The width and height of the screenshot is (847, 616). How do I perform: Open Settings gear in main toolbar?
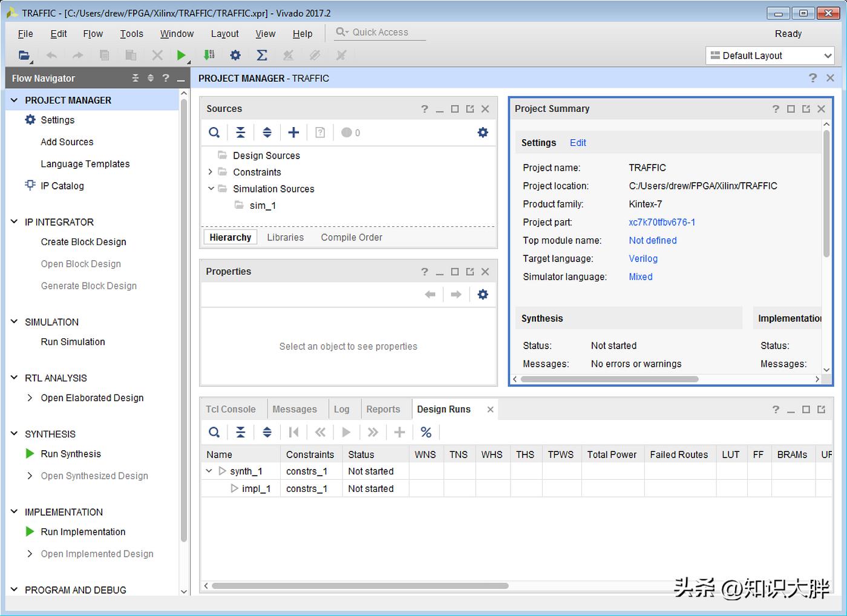click(235, 55)
